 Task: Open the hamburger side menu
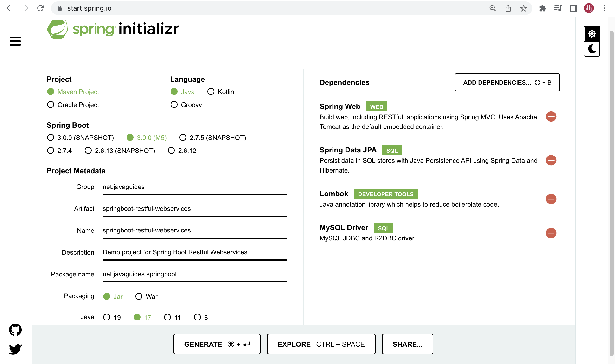click(x=15, y=41)
